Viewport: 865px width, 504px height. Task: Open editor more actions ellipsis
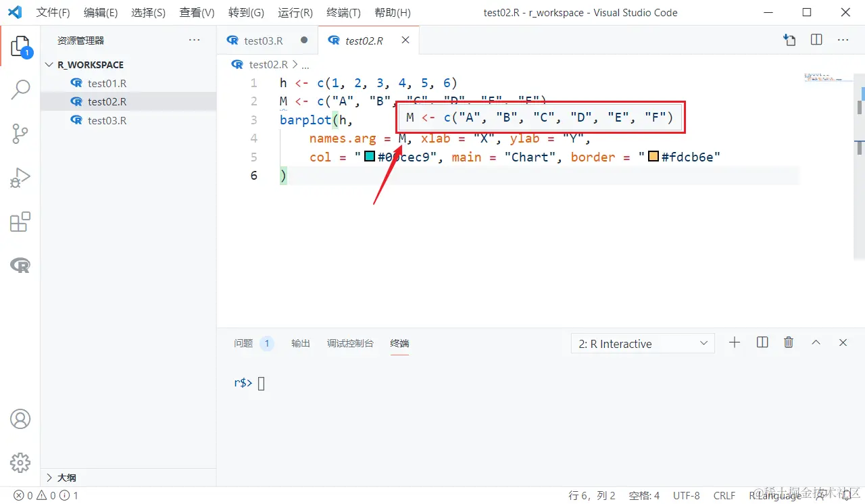click(843, 41)
